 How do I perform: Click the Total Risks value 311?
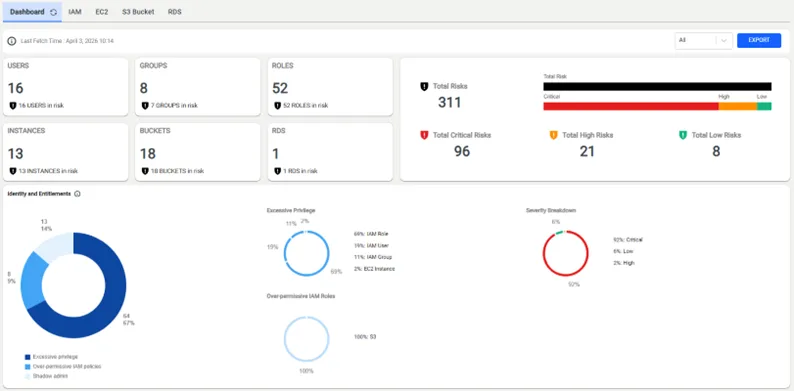pos(450,103)
